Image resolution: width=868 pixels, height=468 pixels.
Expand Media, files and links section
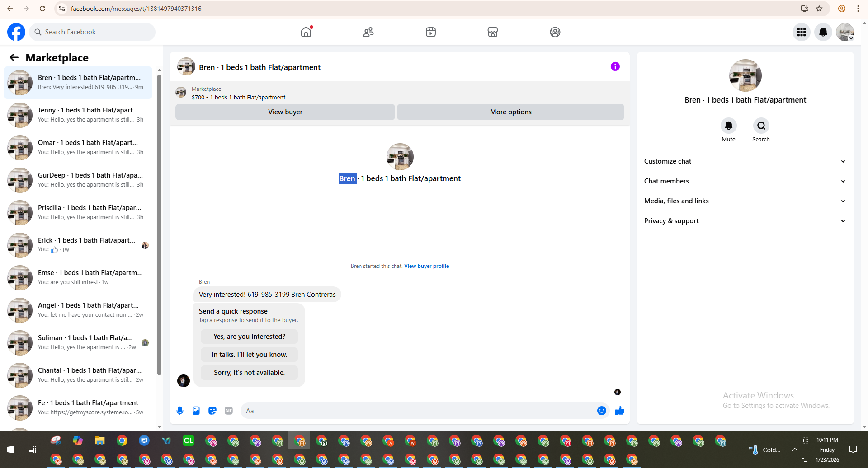[x=745, y=201]
